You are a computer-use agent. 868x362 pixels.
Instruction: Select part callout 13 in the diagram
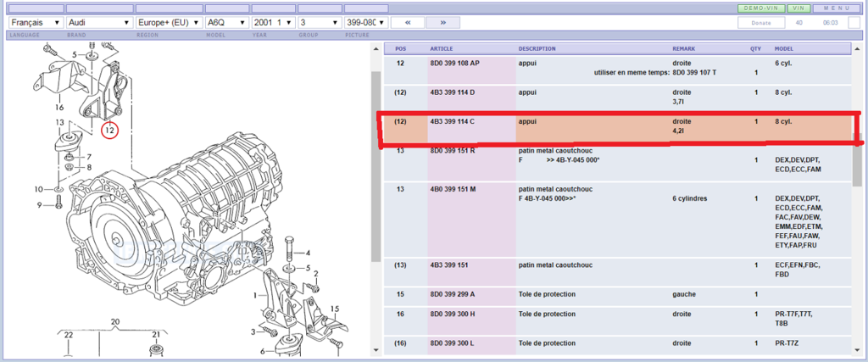(60, 123)
